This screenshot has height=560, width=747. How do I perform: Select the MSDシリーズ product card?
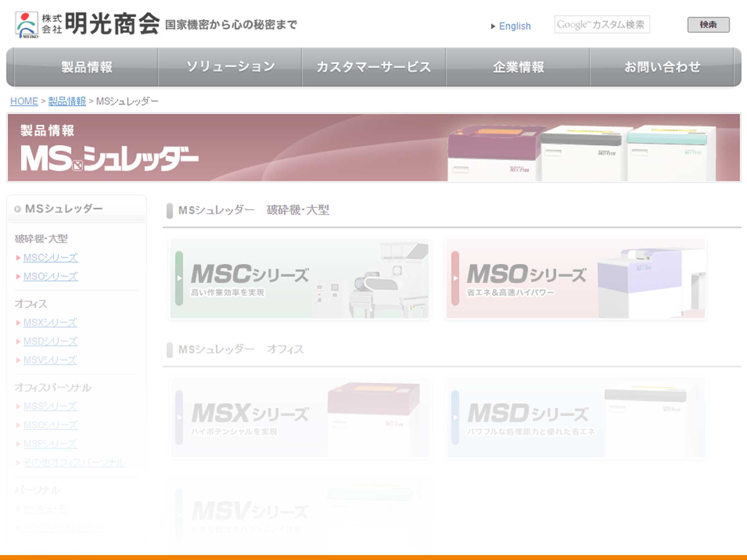[x=576, y=418]
